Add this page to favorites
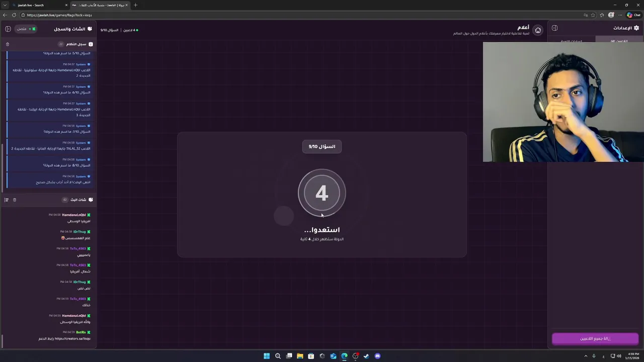The width and height of the screenshot is (644, 362). [593, 15]
